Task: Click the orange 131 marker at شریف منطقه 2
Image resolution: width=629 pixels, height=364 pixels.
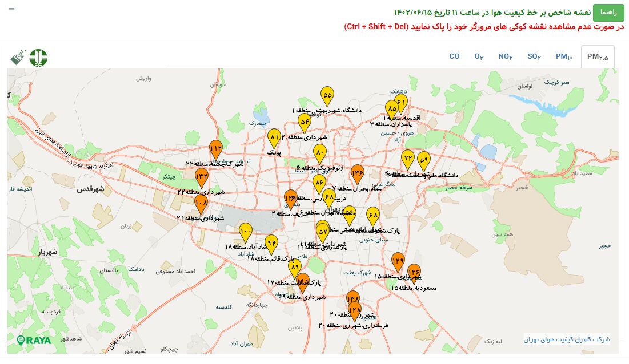Action: [290, 200]
